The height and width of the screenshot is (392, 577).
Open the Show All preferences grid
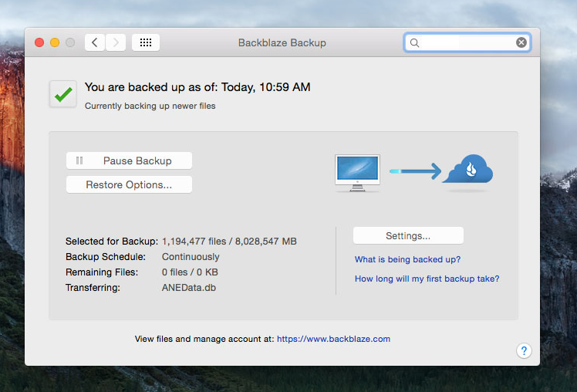point(146,42)
